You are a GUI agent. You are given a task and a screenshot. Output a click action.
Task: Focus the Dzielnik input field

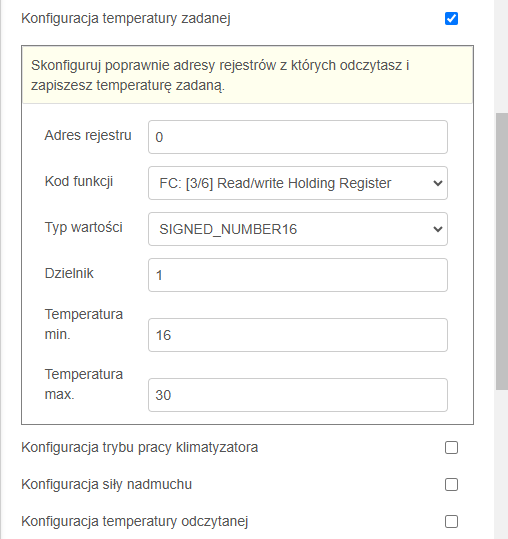coord(298,275)
